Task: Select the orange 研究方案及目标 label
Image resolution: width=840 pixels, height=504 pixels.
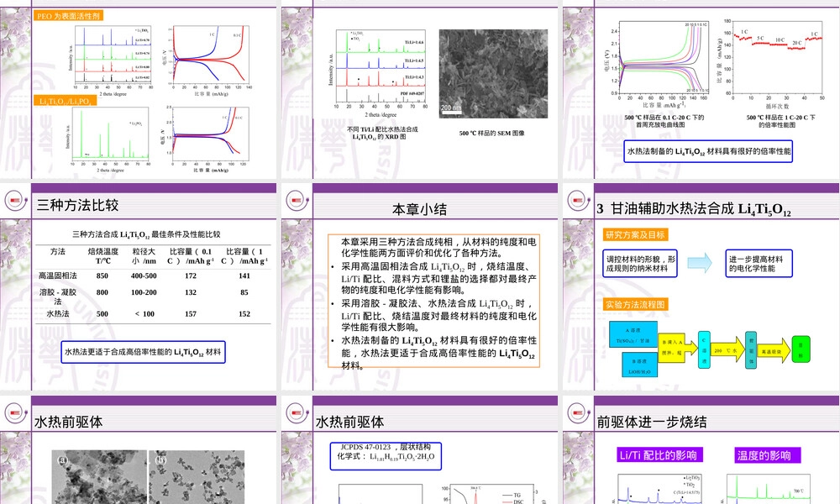Action: pyautogui.click(x=635, y=234)
